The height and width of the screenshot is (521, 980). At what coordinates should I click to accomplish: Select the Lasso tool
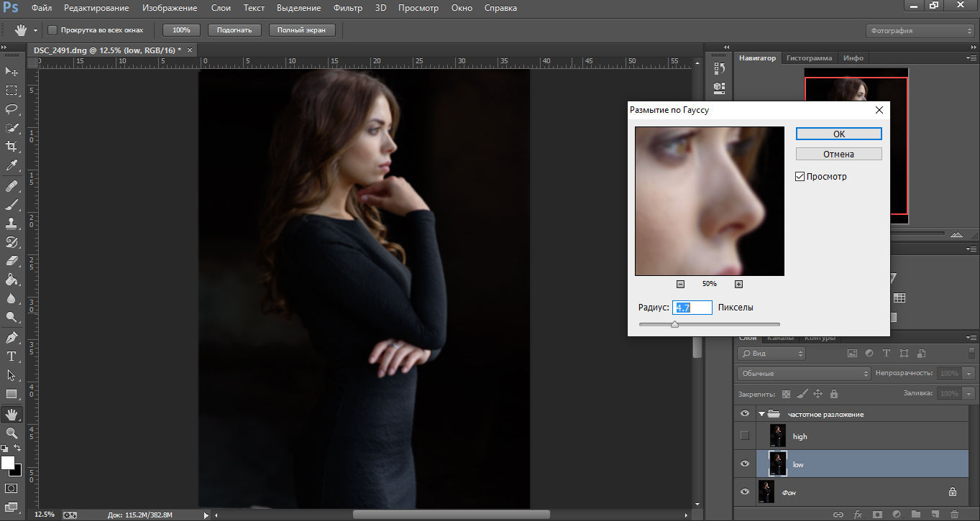(12, 109)
